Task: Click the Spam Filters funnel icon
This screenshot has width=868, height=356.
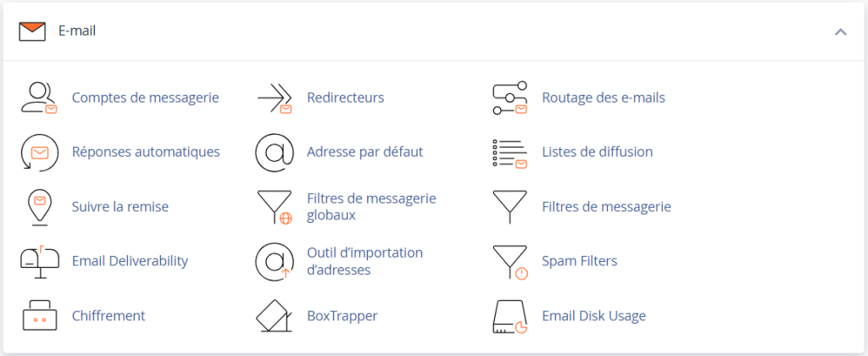Action: coord(509,261)
